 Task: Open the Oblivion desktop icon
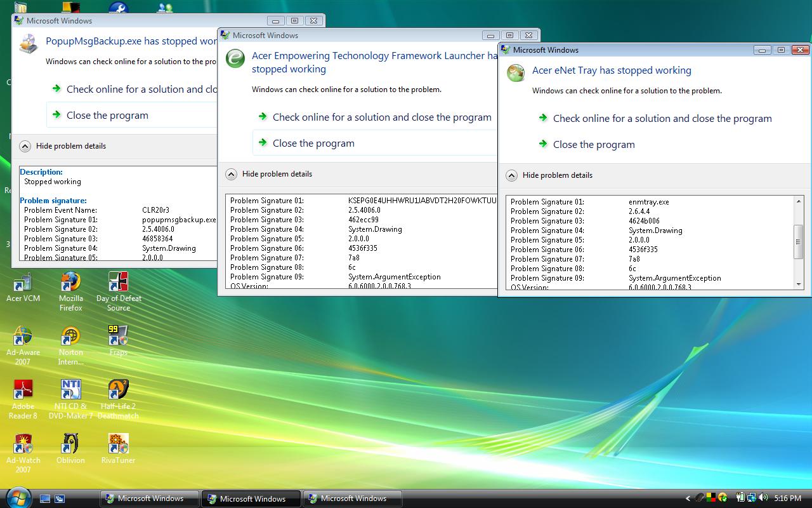click(x=70, y=444)
